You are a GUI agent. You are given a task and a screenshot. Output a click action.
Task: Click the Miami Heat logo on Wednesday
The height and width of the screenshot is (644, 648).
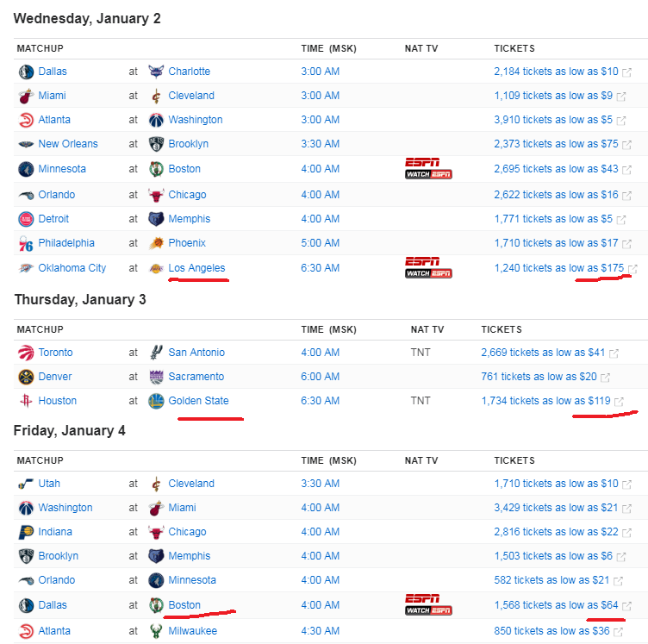click(x=26, y=96)
